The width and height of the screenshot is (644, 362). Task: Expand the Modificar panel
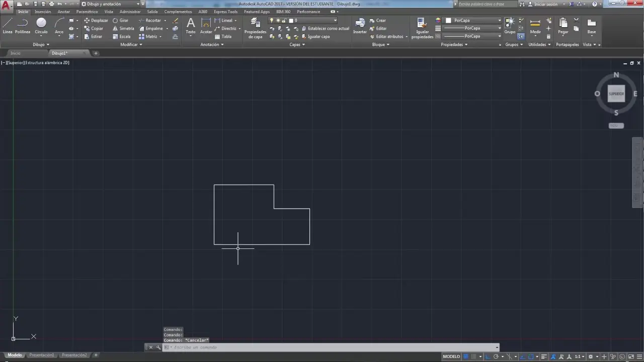point(131,45)
